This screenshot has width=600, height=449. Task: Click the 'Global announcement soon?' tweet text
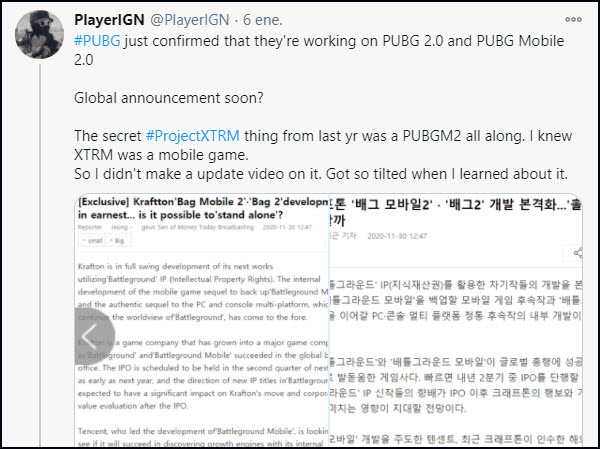[169, 98]
